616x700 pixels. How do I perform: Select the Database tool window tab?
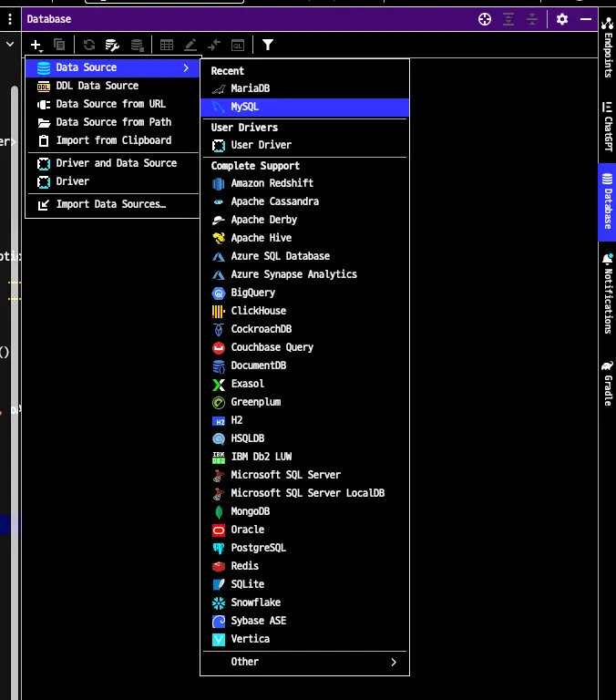pyautogui.click(x=608, y=201)
